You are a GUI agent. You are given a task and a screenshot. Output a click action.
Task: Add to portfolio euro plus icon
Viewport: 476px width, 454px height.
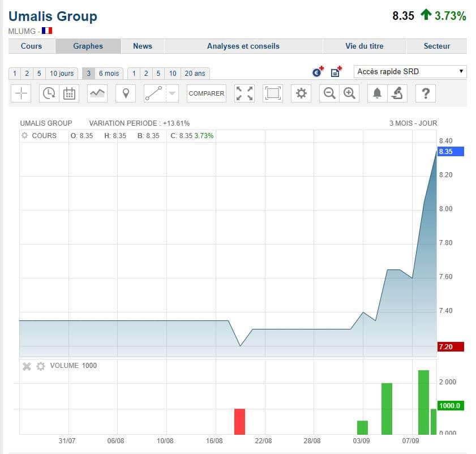click(x=318, y=72)
